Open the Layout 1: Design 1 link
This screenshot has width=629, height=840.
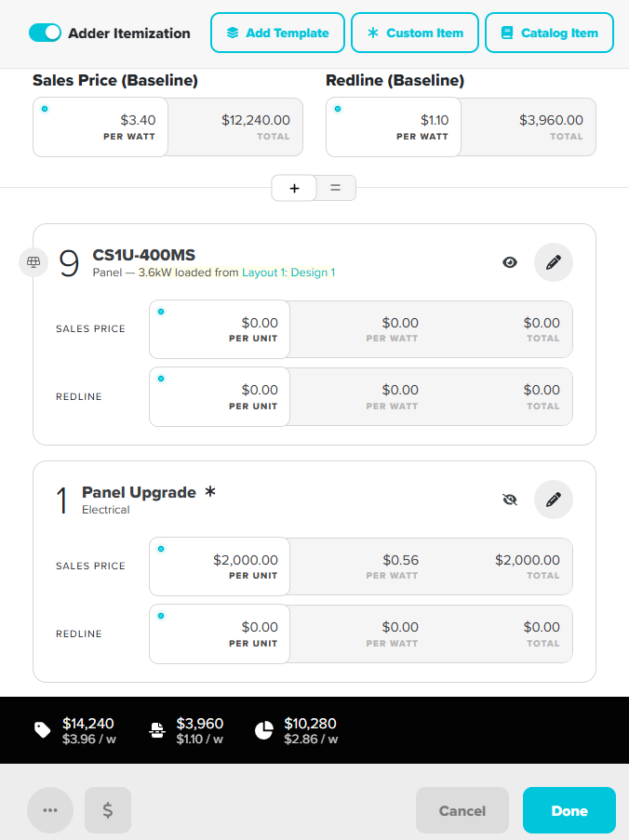[288, 273]
